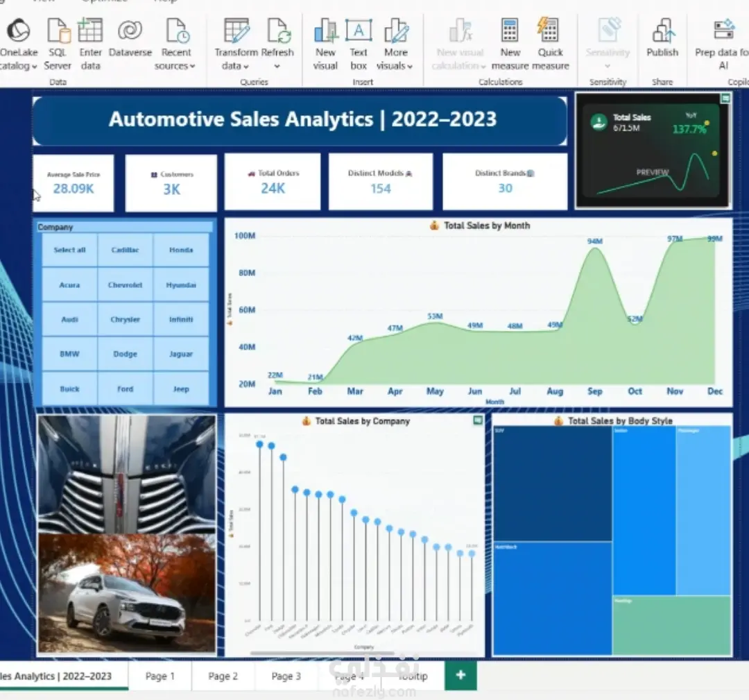Click the SQL Server data source icon
The height and width of the screenshot is (700, 749).
click(58, 31)
